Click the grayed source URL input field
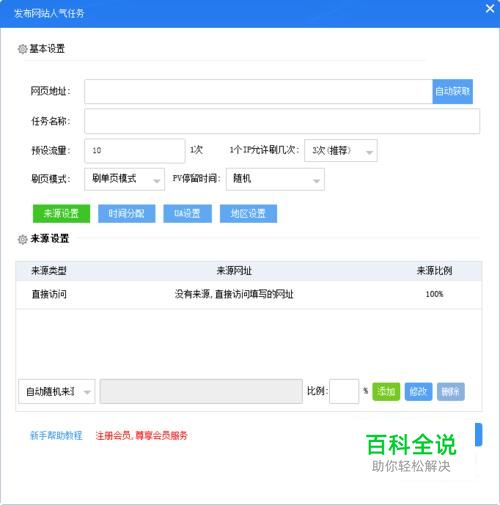 [x=201, y=392]
